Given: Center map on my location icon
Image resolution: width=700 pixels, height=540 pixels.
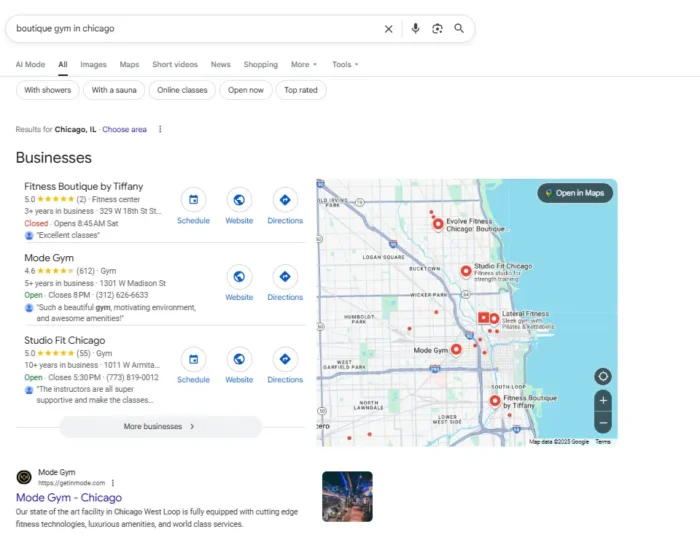Looking at the screenshot, I should [603, 377].
